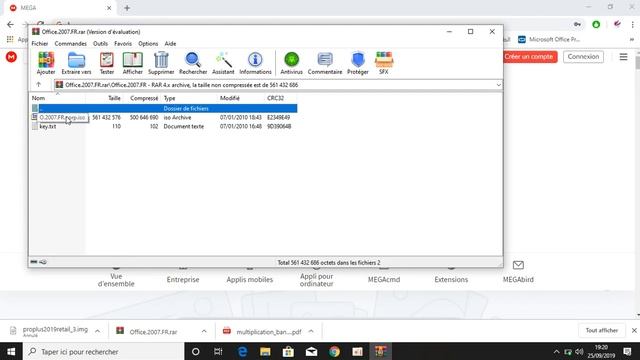This screenshot has width=640, height=360.
Task: Open the Extensions link on MEGA
Action: (x=451, y=280)
